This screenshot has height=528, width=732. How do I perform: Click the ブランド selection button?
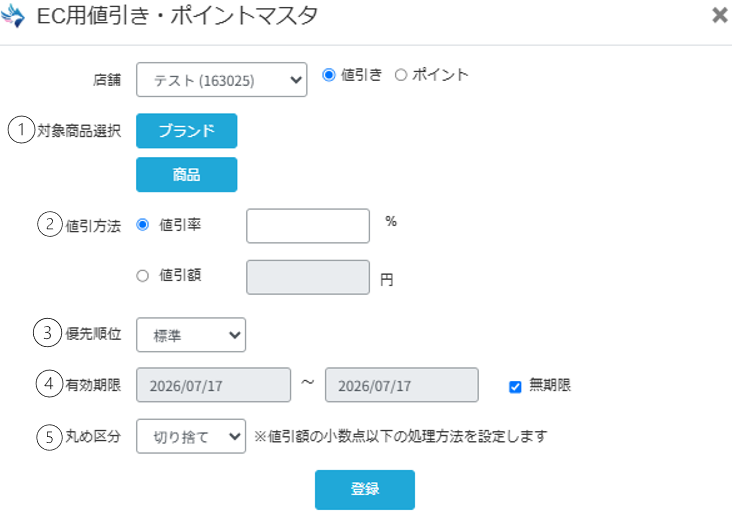[186, 131]
